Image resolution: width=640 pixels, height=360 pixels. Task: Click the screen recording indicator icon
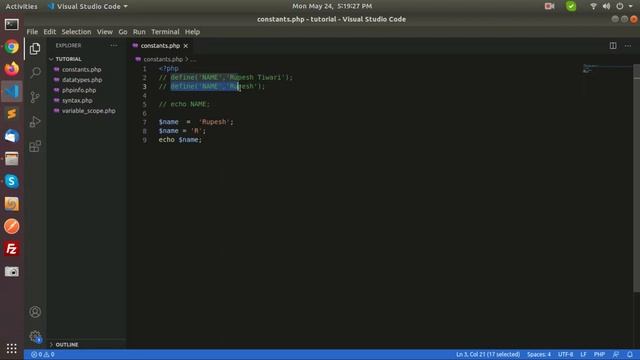[x=549, y=6]
